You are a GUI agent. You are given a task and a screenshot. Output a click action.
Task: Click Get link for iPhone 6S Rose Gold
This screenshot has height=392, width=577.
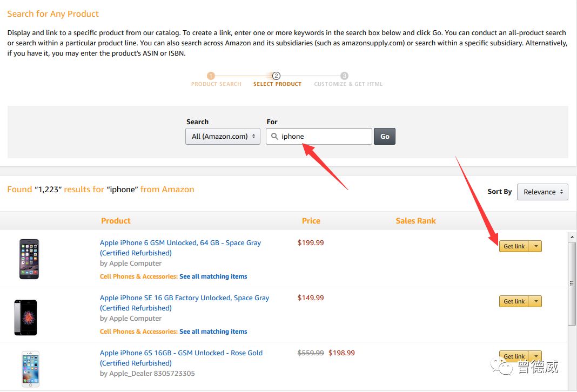pyautogui.click(x=514, y=356)
